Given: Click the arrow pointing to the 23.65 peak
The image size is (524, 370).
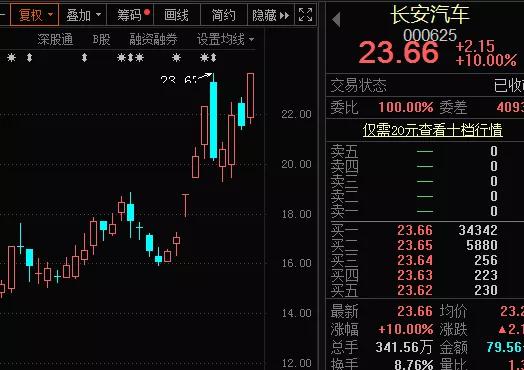Looking at the screenshot, I should 205,77.
